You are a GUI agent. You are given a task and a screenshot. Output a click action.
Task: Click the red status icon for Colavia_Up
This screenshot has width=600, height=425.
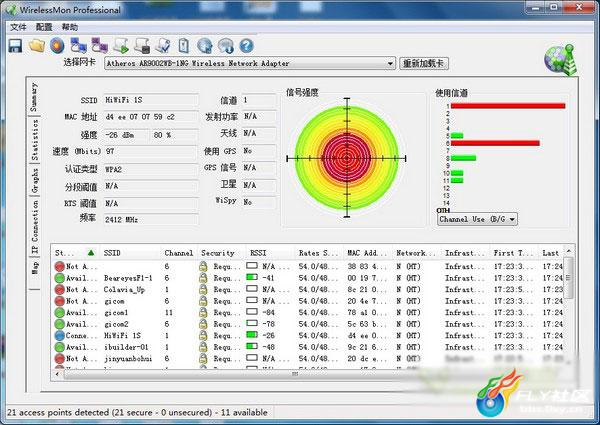59,290
